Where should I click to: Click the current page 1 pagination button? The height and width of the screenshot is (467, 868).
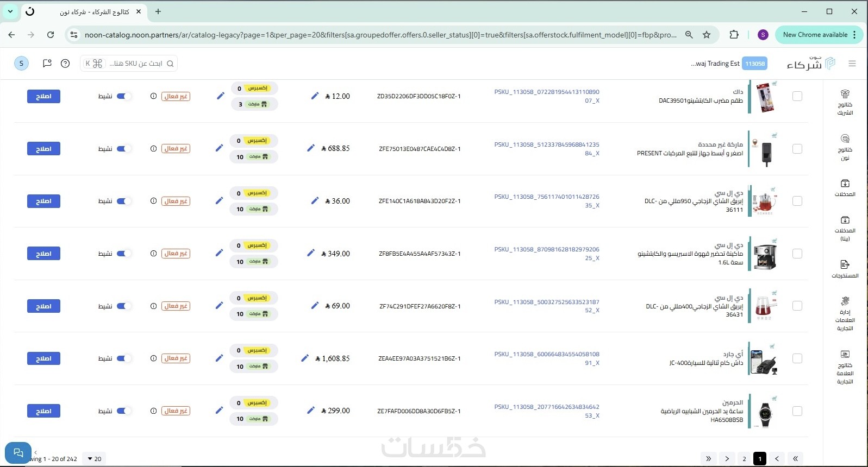click(760, 459)
